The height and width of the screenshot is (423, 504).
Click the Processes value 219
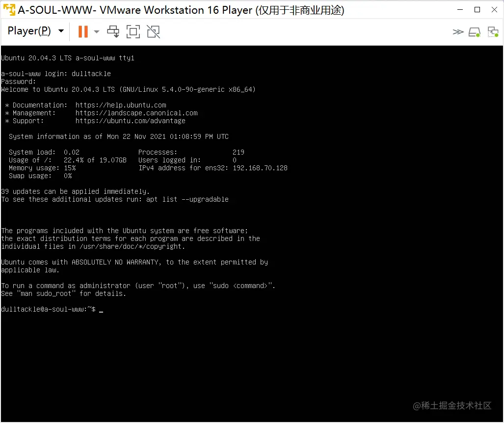(x=239, y=152)
